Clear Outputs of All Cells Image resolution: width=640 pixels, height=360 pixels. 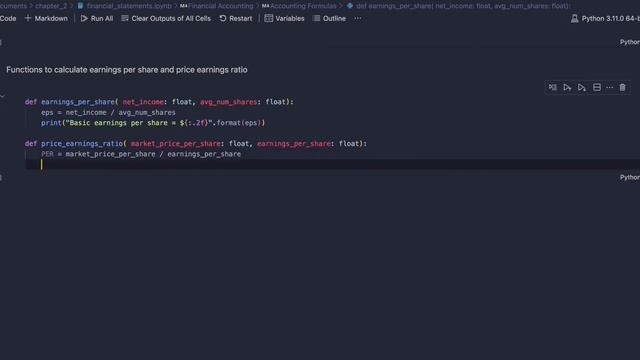(166, 18)
